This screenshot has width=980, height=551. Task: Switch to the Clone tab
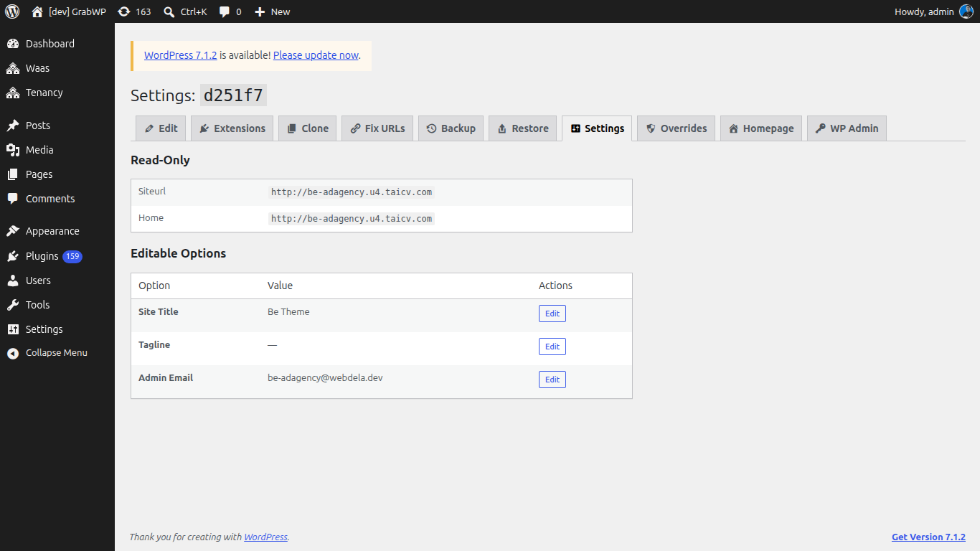(x=307, y=128)
